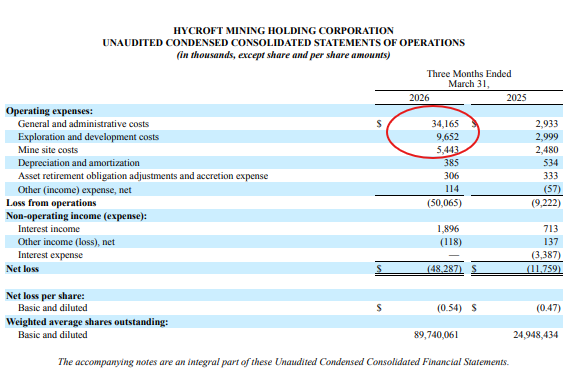Select the 333 value
This screenshot has width=568, height=388.
(551, 176)
